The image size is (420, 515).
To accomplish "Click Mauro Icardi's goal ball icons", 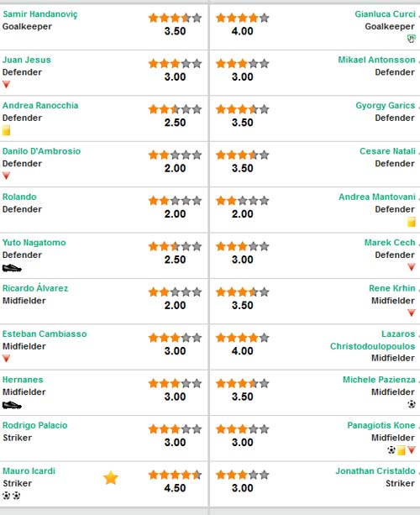I will pyautogui.click(x=11, y=496).
